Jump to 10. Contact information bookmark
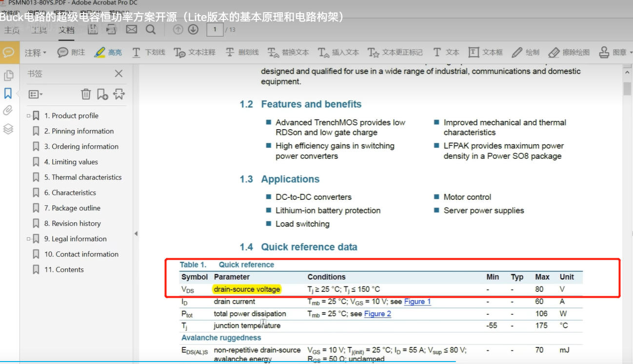 pyautogui.click(x=81, y=254)
